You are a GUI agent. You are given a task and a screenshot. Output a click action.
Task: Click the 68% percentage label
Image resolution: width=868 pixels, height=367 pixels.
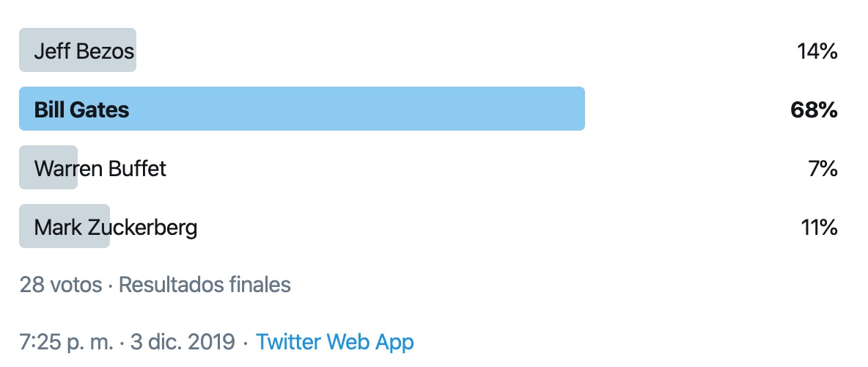tap(814, 110)
